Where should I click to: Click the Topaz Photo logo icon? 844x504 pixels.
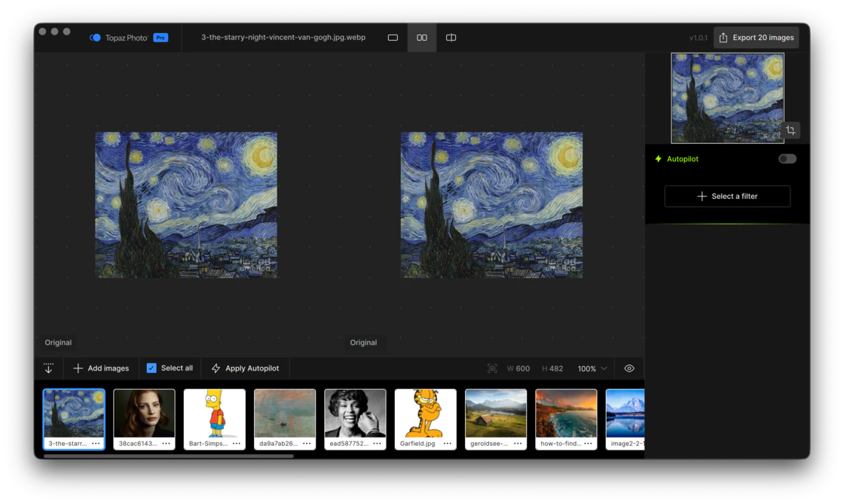pyautogui.click(x=95, y=38)
